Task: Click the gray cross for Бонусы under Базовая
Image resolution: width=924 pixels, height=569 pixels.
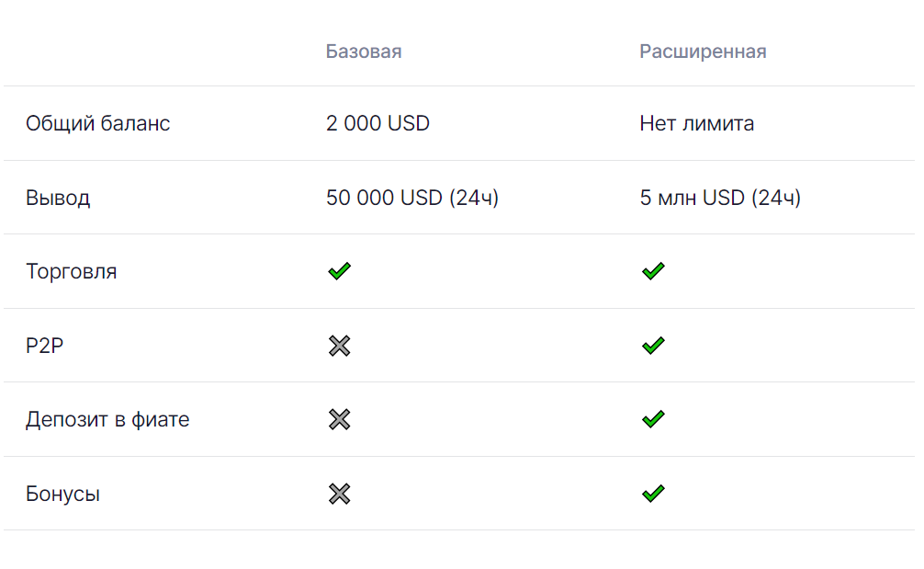Action: [340, 494]
